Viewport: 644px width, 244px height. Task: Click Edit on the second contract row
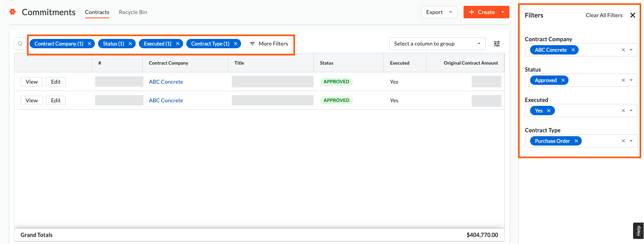[x=56, y=100]
